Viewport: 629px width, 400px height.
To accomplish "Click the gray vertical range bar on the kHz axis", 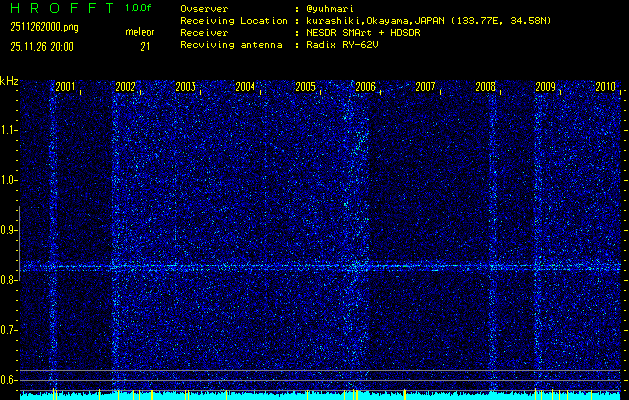I will 20,244.
